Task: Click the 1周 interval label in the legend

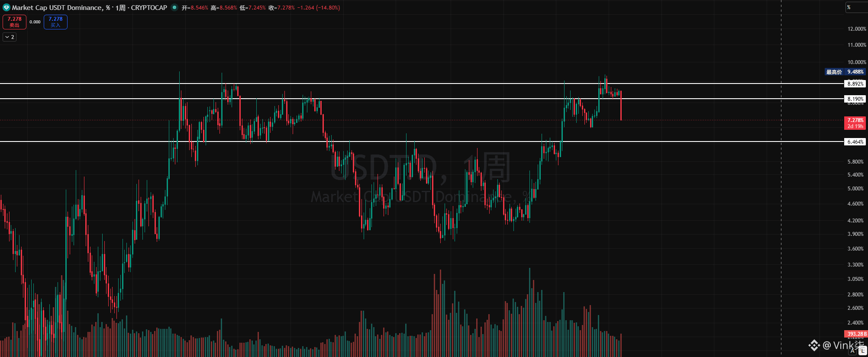Action: click(120, 8)
